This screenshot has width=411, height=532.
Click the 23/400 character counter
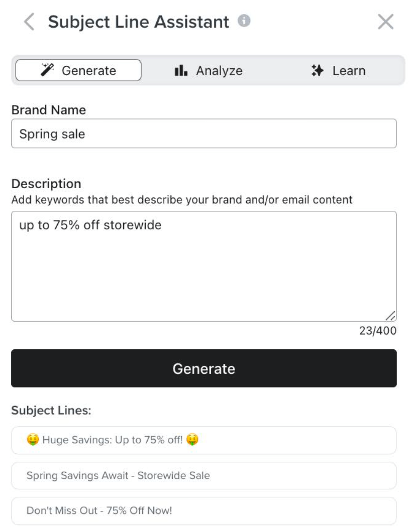[377, 331]
